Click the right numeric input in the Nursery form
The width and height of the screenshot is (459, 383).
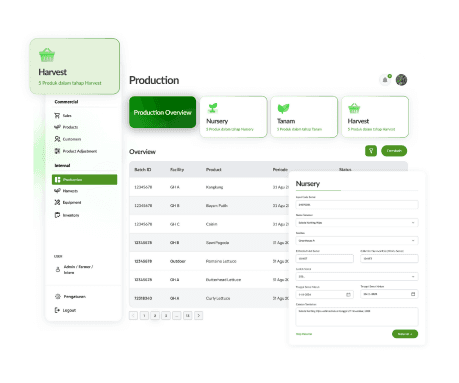[x=389, y=258]
